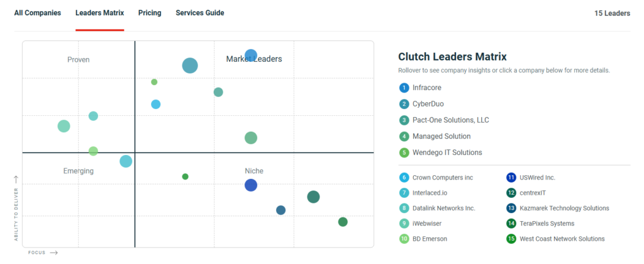
Task: Click the number 1 Infracore badge icon
Action: [404, 88]
